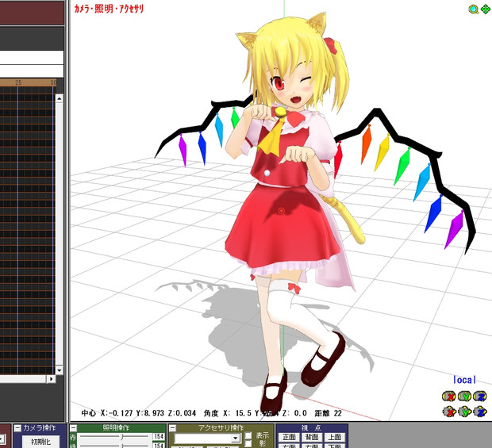This screenshot has width=492, height=448.
Task: Click the red light value field showing 154
Action: (159, 436)
